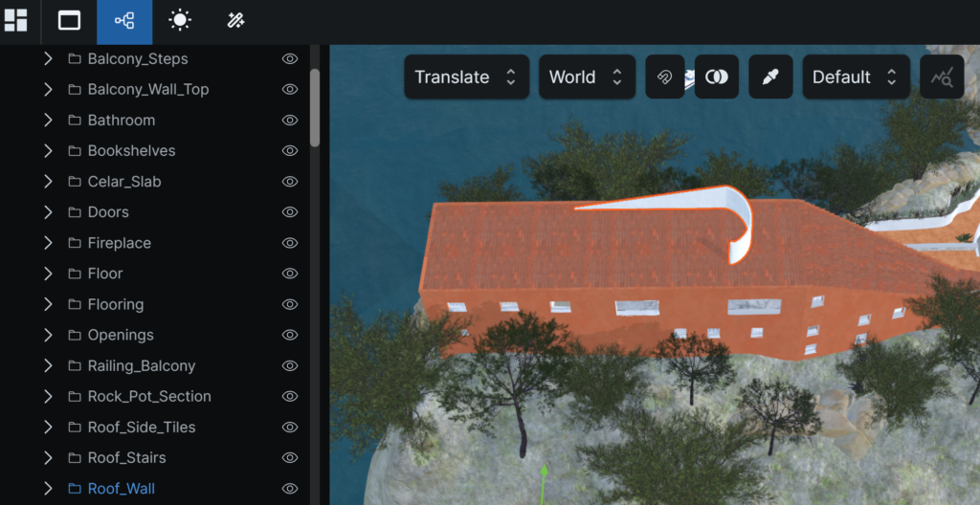Expand the Floor folder
The width and height of the screenshot is (980, 505).
(48, 274)
